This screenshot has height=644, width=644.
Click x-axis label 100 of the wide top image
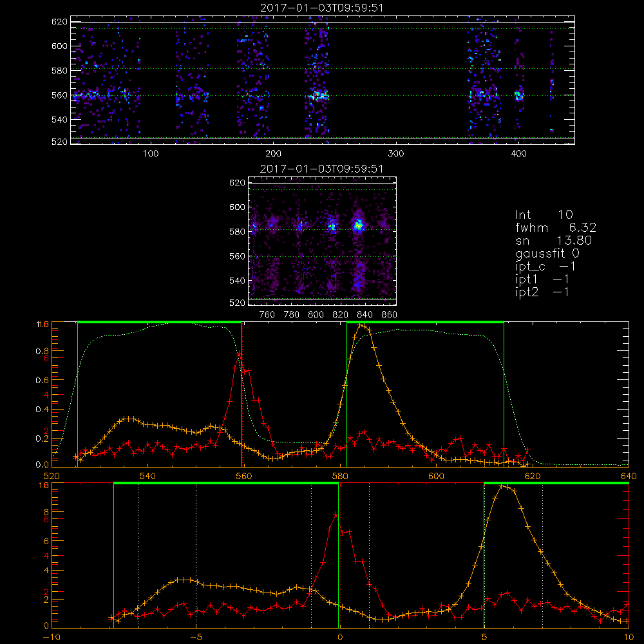point(151,154)
